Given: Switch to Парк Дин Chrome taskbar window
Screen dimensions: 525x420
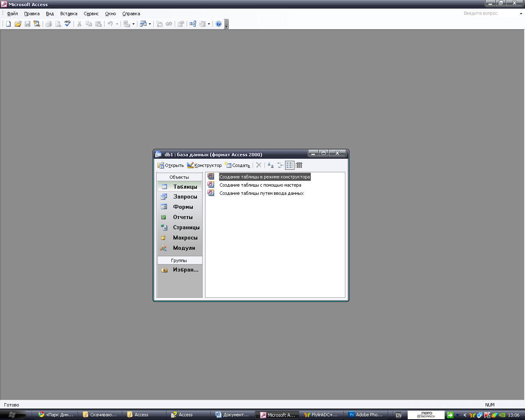Looking at the screenshot, I should click(x=56, y=415).
